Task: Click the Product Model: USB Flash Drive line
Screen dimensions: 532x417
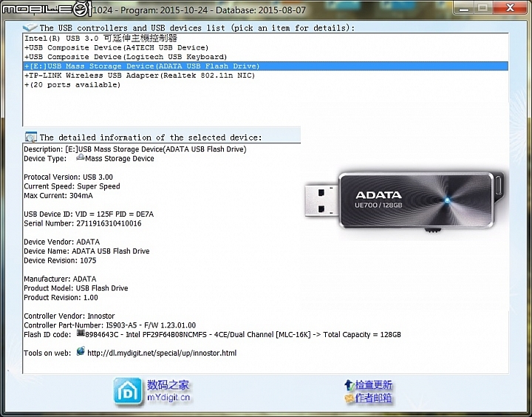Action: point(76,288)
